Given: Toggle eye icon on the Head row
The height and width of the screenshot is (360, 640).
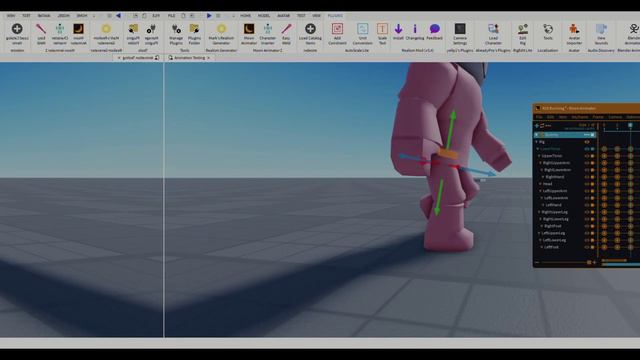Looking at the screenshot, I should [587, 184].
